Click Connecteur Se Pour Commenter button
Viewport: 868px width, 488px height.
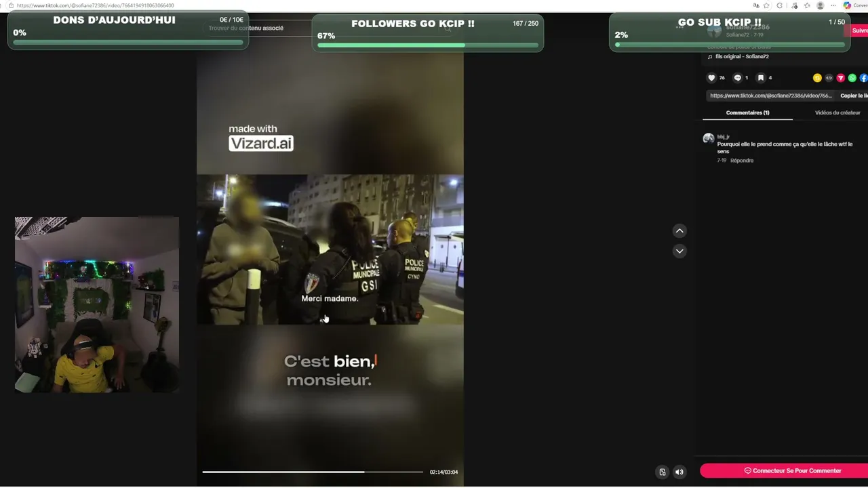[x=785, y=470]
